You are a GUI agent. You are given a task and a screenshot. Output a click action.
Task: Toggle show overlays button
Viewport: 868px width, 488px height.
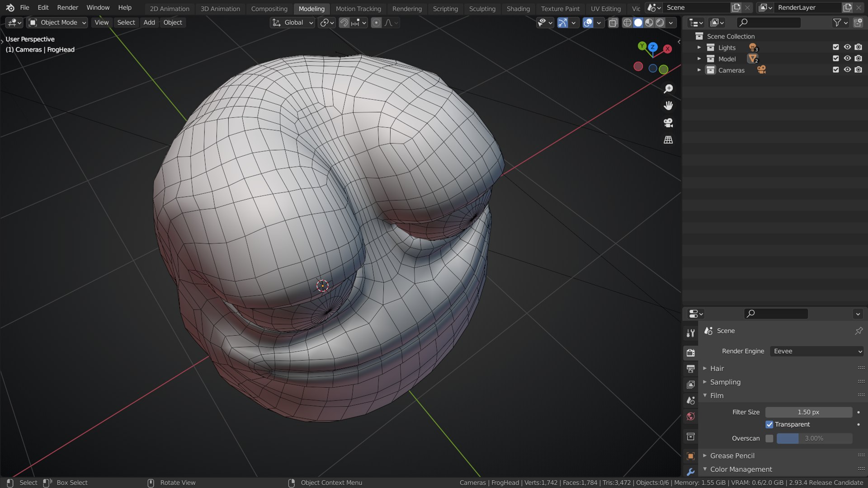pyautogui.click(x=588, y=23)
